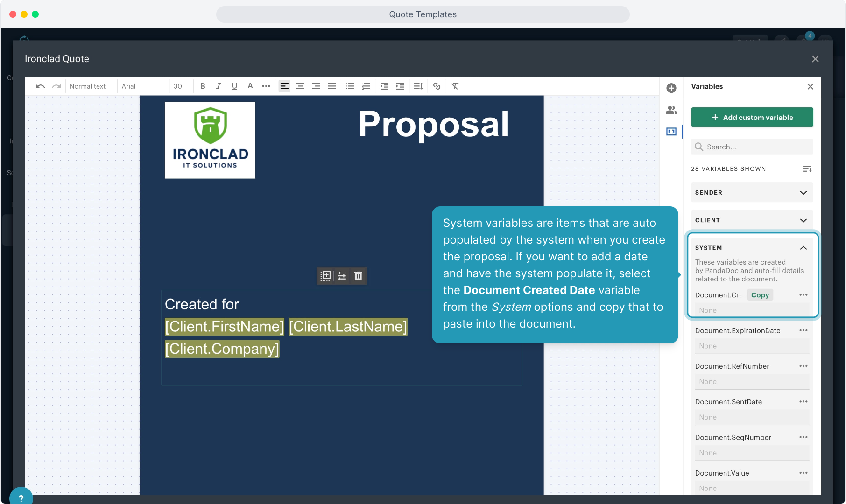Redo the last edit
Screen dimensions: 846x504
(x=56, y=86)
